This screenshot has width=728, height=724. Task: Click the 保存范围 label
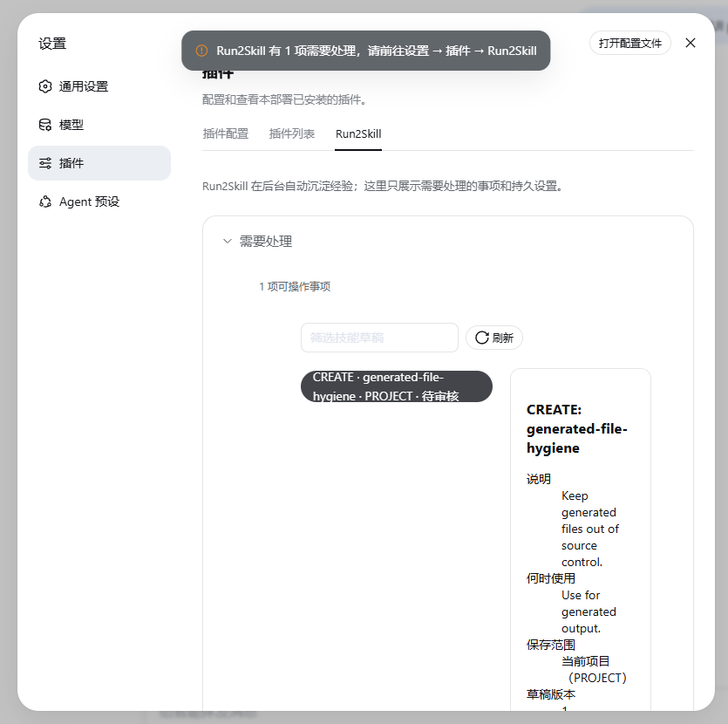point(551,645)
